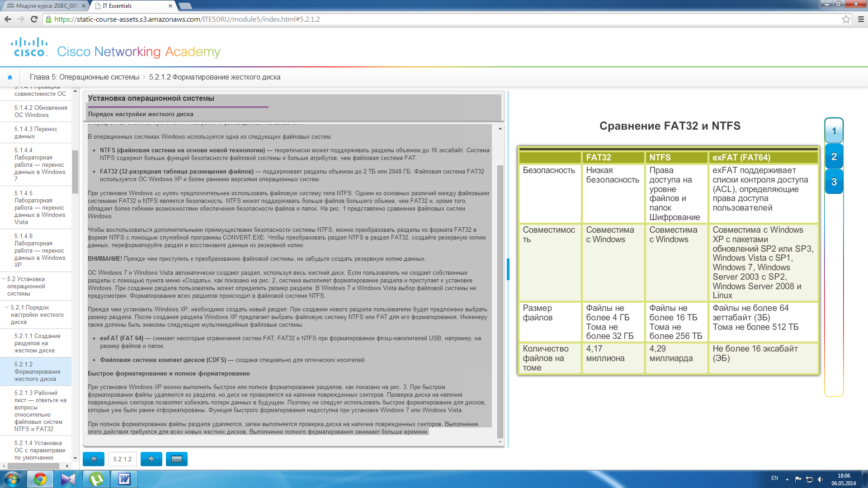Select figure tab 1
This screenshot has height=488, width=868.
coord(834,131)
